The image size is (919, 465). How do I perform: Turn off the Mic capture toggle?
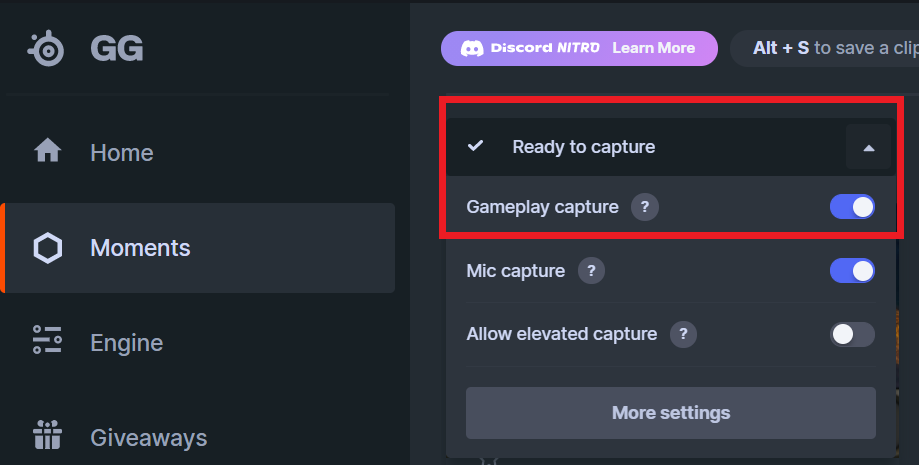pos(852,270)
